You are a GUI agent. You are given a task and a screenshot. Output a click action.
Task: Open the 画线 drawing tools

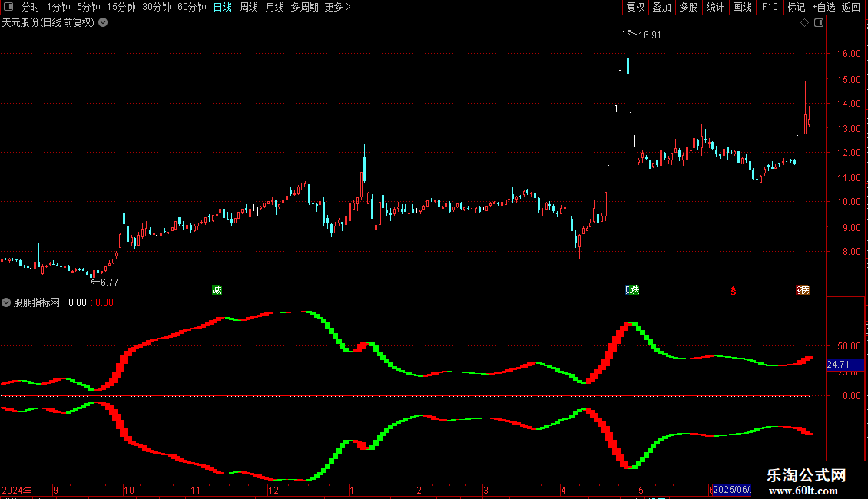(x=742, y=7)
